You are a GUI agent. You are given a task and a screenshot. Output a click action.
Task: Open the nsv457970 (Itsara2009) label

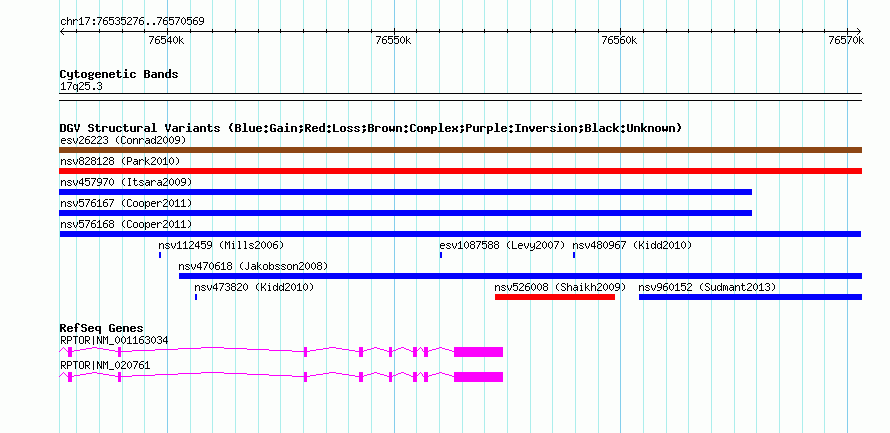[x=126, y=182]
